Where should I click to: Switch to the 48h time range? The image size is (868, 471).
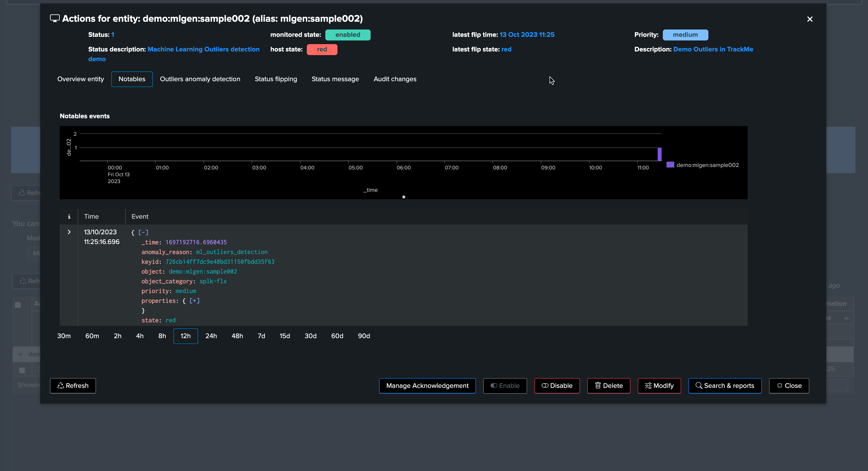(237, 336)
